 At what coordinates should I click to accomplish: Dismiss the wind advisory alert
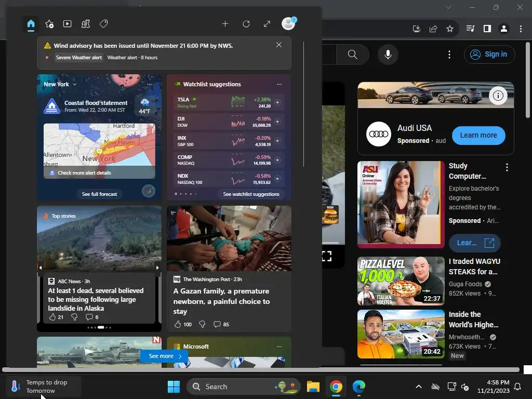279,45
